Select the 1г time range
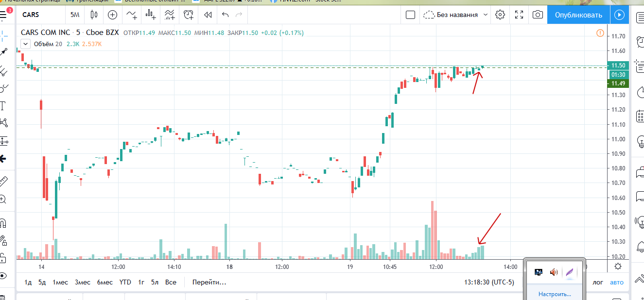 tap(141, 282)
